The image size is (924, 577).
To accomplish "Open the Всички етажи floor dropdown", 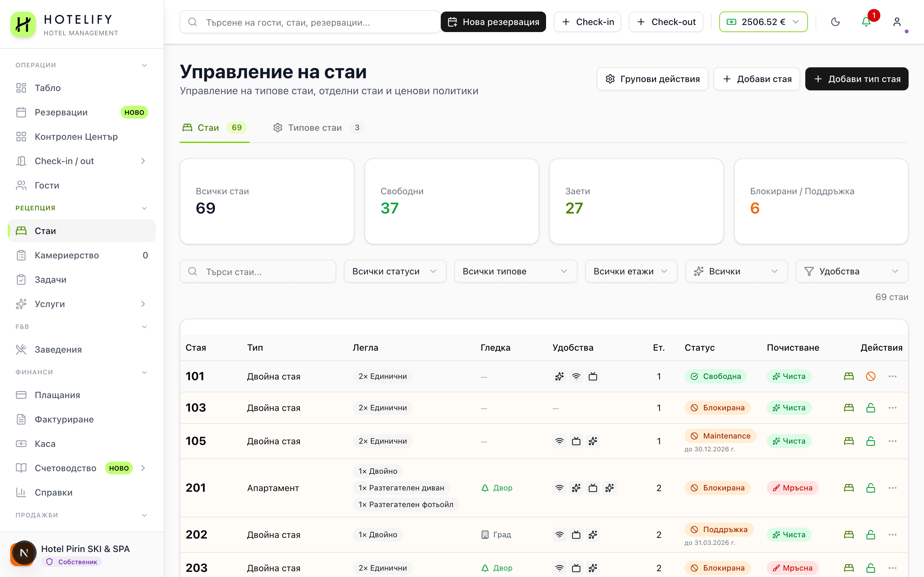I will [631, 271].
